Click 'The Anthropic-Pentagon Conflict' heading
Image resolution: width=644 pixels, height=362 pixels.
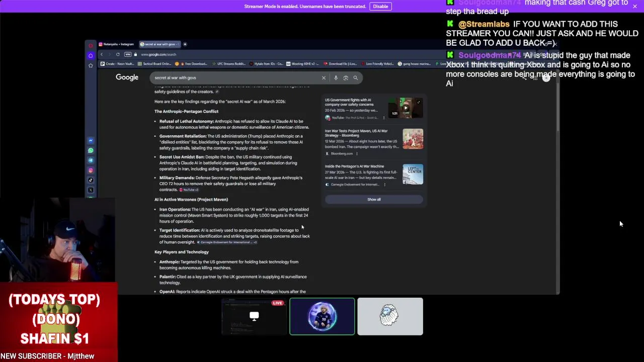pos(186,112)
